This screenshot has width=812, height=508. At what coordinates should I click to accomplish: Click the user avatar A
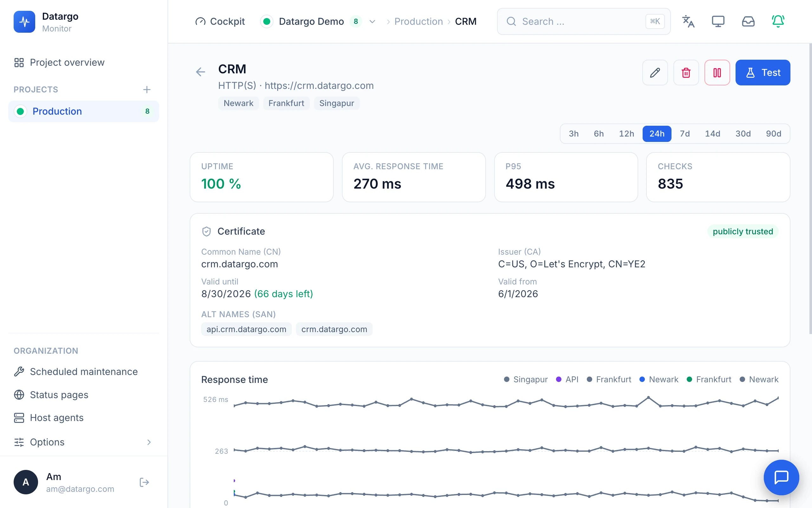coord(26,482)
